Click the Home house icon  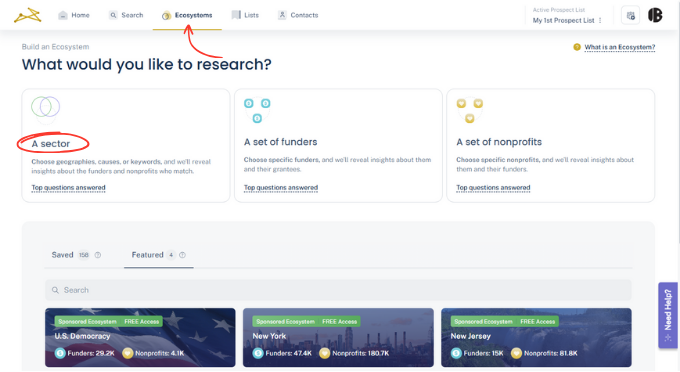point(63,15)
